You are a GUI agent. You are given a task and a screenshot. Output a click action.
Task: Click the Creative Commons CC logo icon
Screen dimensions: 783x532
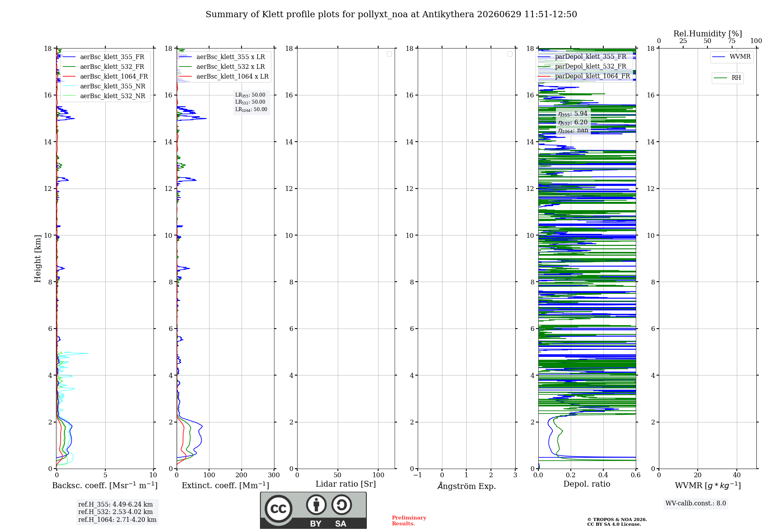point(278,509)
